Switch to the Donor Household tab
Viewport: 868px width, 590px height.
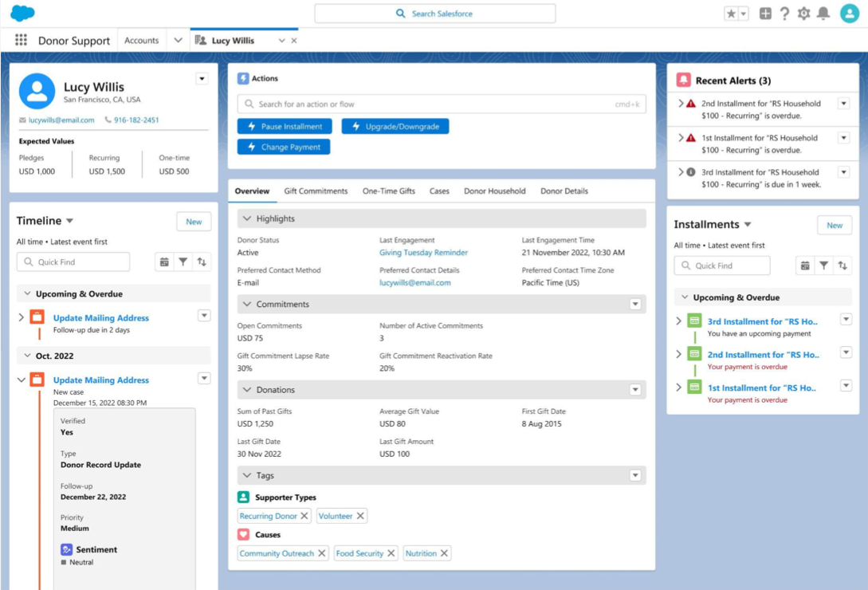click(494, 191)
